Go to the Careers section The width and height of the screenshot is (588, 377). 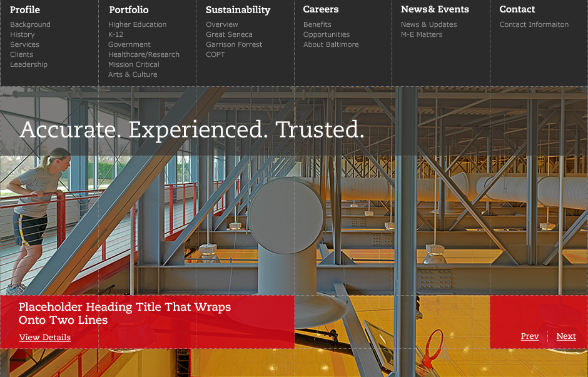320,9
